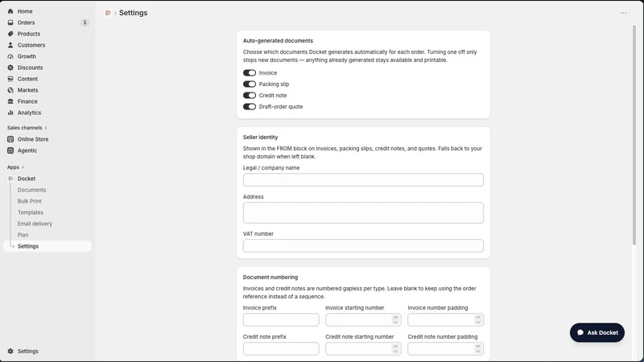Viewport: 644px width, 362px height.
Task: Increase invoice number padding stepper
Action: pyautogui.click(x=477, y=318)
